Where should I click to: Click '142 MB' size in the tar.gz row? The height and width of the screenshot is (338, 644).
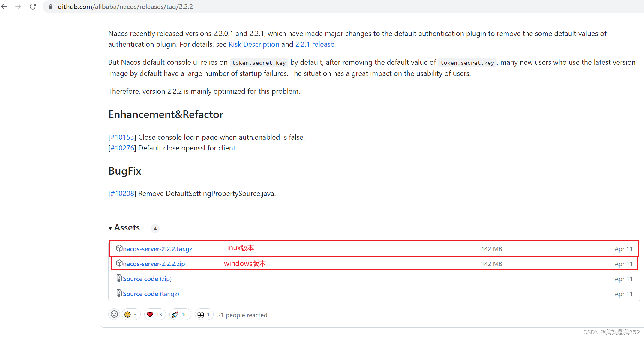pyautogui.click(x=492, y=249)
